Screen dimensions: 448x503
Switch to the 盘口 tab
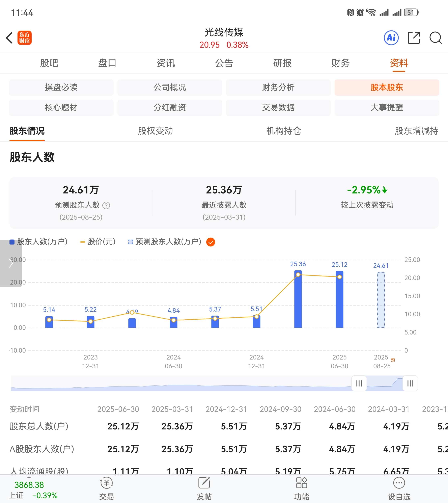click(x=107, y=63)
